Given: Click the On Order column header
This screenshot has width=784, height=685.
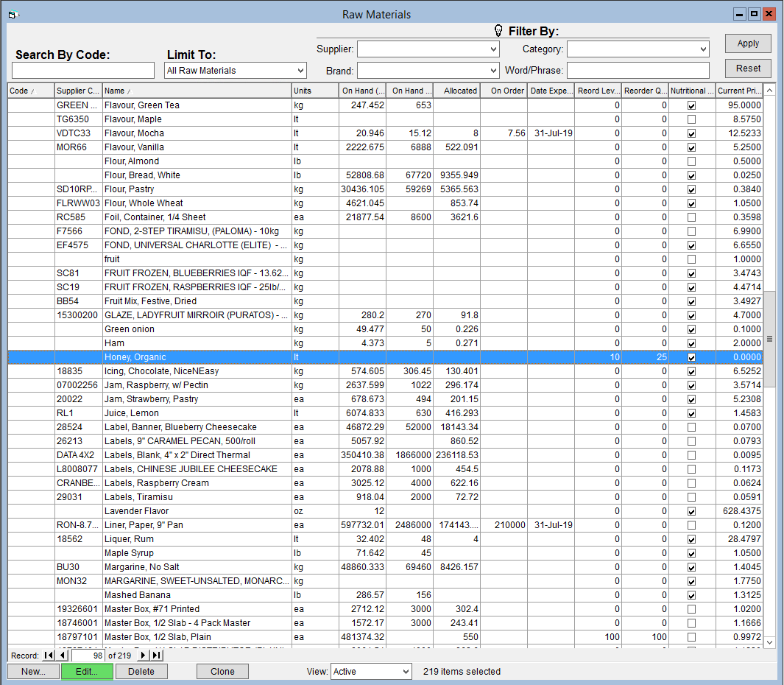Looking at the screenshot, I should click(x=504, y=91).
